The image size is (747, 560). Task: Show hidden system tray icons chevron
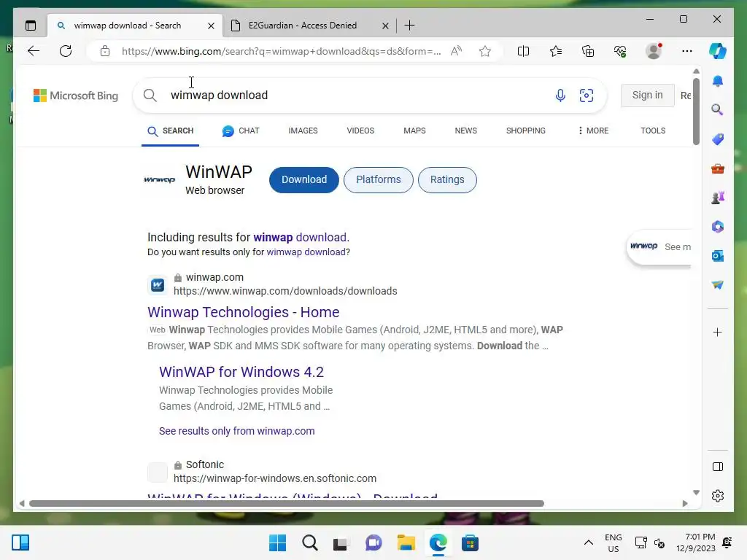pyautogui.click(x=589, y=542)
